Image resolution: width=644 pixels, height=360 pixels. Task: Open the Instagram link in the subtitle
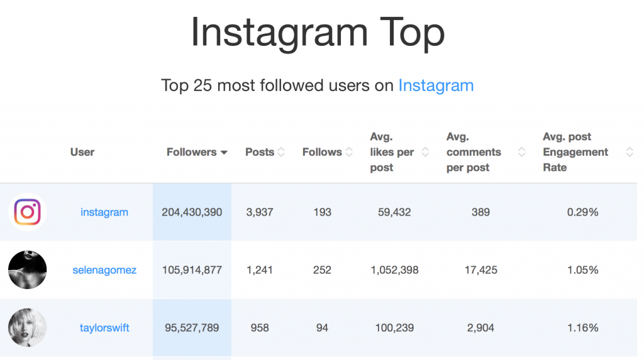click(x=436, y=85)
